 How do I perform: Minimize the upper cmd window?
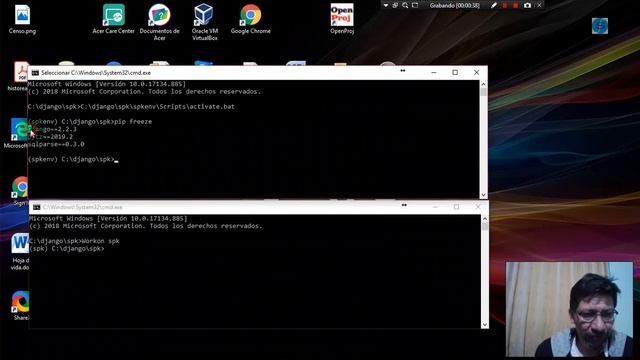433,73
